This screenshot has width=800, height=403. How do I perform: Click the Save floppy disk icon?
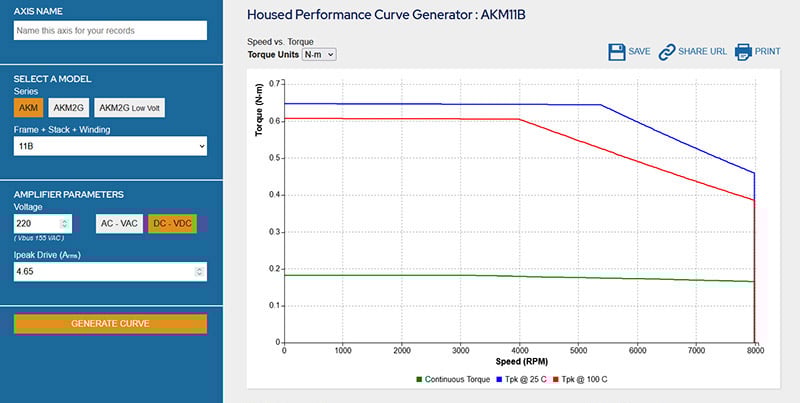click(617, 52)
